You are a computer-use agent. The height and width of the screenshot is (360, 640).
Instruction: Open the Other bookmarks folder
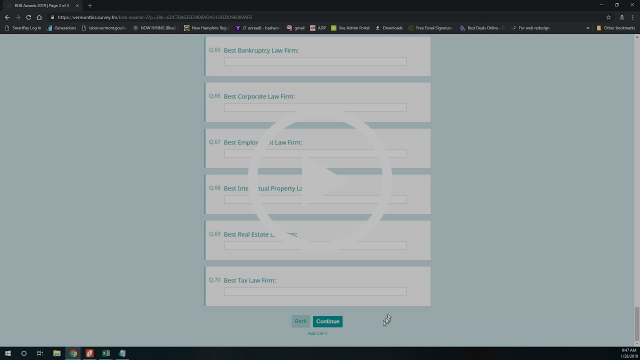tap(616, 28)
